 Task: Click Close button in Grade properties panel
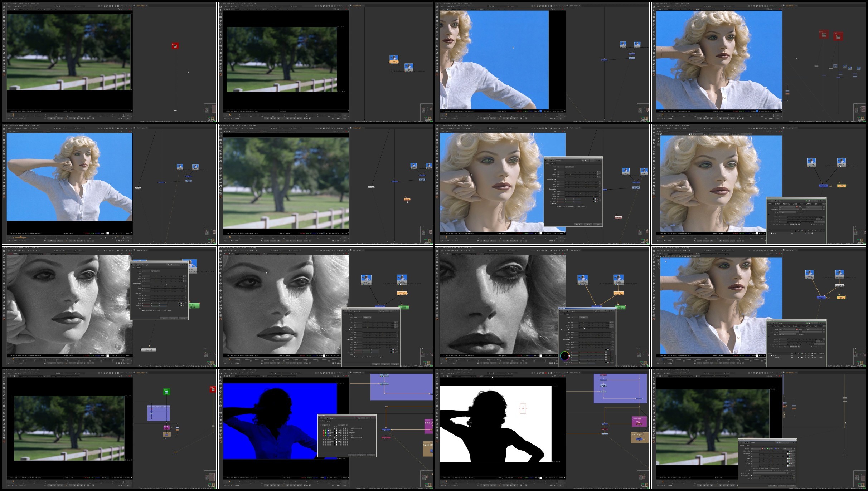pos(792,486)
